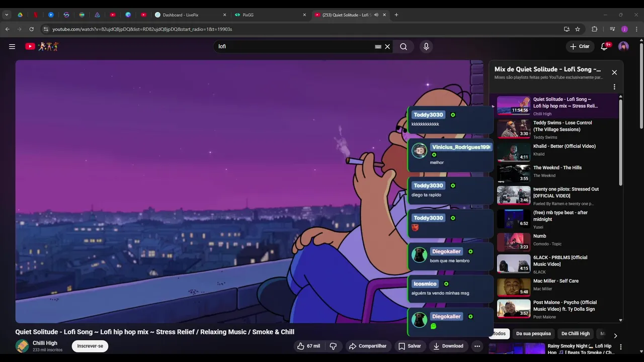Viewport: 644px width, 362px height.
Task: Open a new browser tab
Action: (x=396, y=15)
